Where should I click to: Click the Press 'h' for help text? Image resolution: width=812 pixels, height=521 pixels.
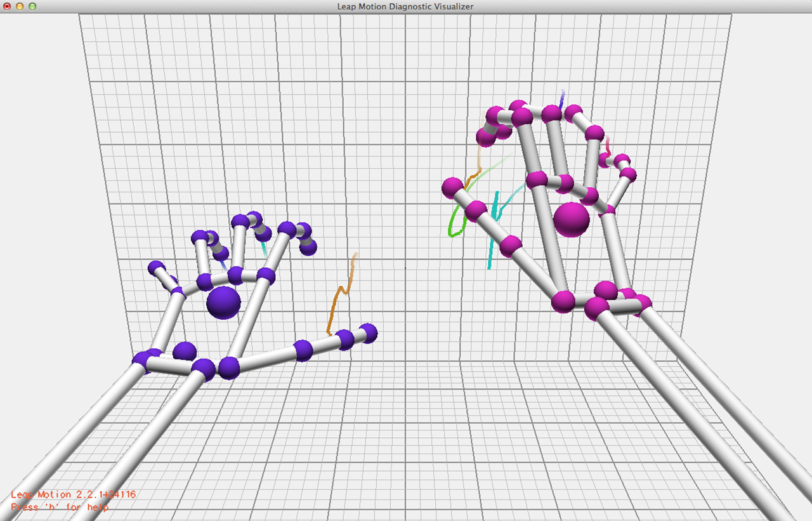pyautogui.click(x=60, y=507)
